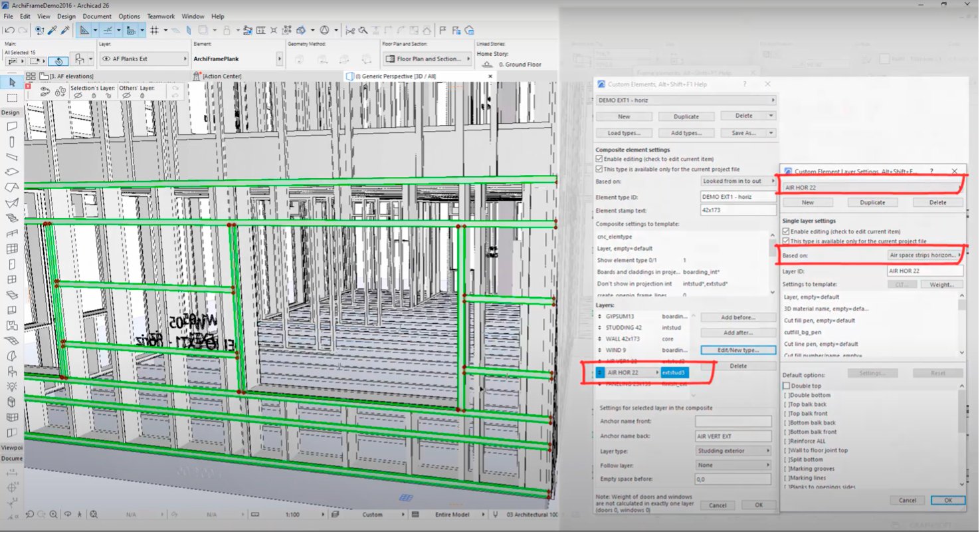Open the Floor Plan and Section dropdown

[x=427, y=59]
